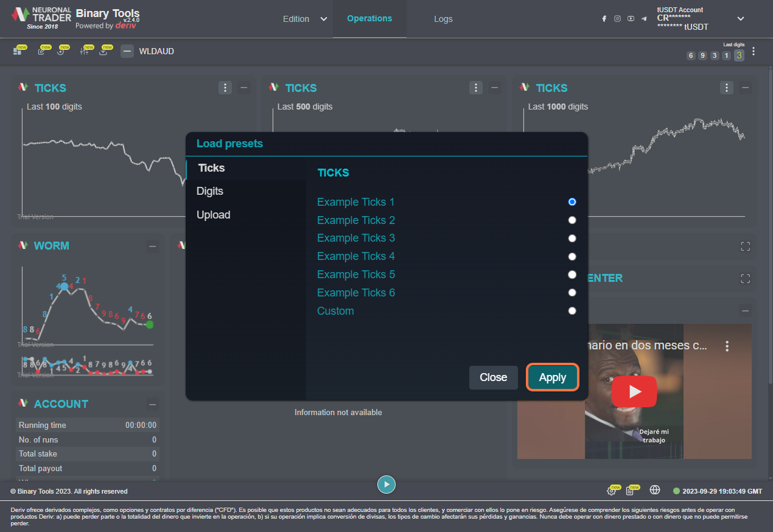The height and width of the screenshot is (532, 773).
Task: Click the Total stake row
Action: [88, 453]
